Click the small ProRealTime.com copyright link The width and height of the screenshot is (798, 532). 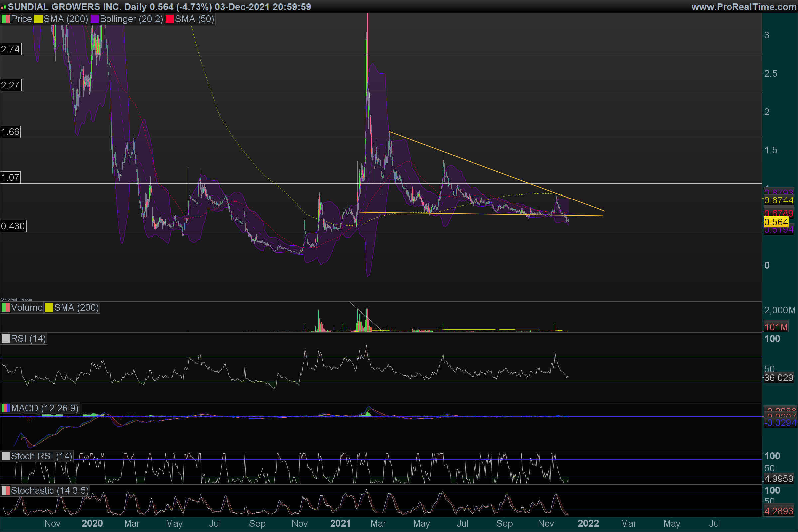[16, 299]
